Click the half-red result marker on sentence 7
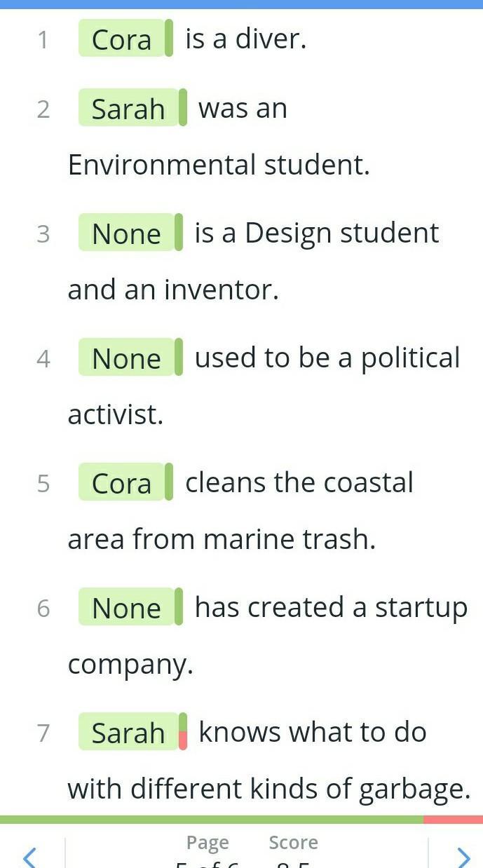Viewport: 483px width, 868px height. coord(183,732)
